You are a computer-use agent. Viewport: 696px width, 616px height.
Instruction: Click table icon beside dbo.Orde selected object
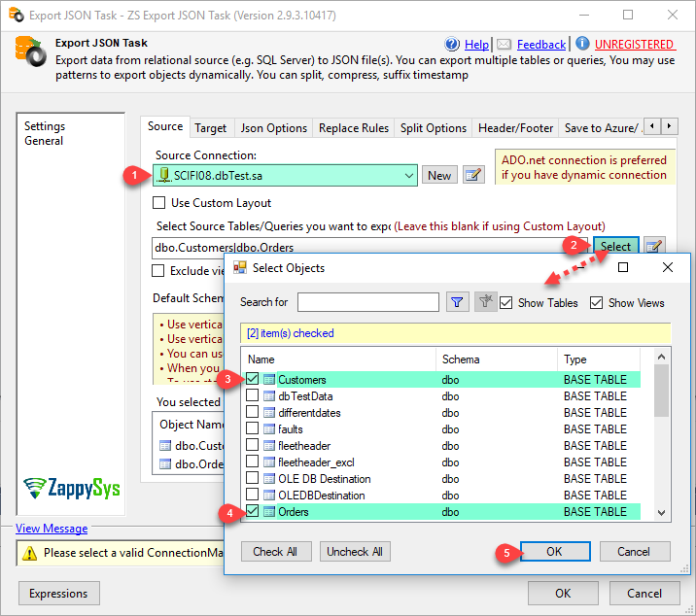pyautogui.click(x=165, y=463)
